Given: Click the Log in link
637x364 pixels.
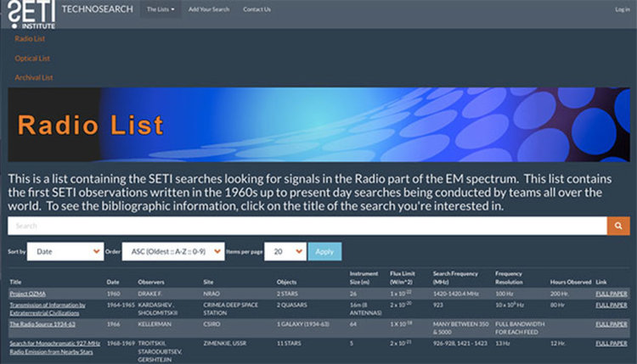Looking at the screenshot, I should [622, 9].
